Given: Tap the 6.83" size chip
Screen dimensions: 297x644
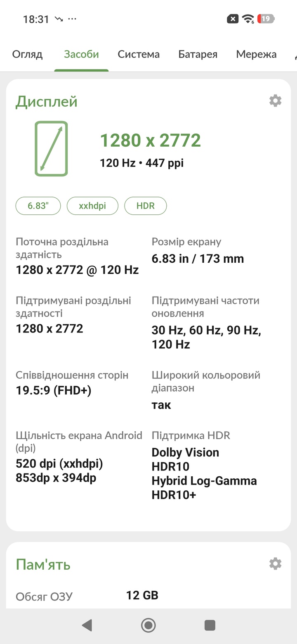Looking at the screenshot, I should tap(38, 206).
